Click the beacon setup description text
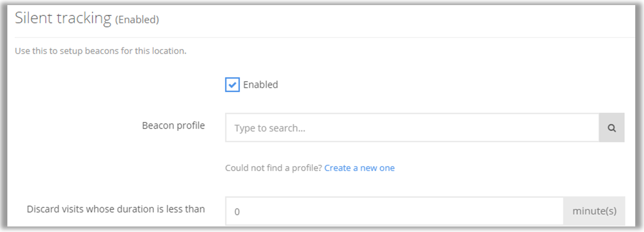Screen dimensions: 644x232 pos(100,51)
